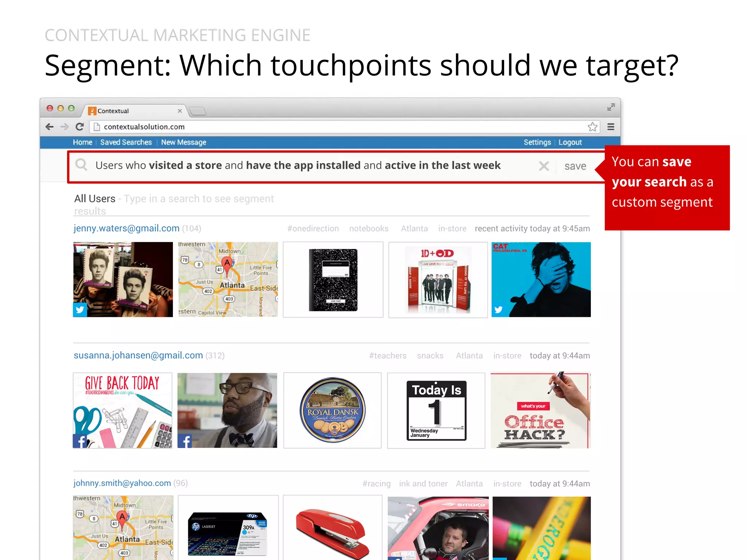Viewport: 747px width, 560px height.
Task: Open the Royal Dansk cookies thumbnail
Action: (332, 410)
